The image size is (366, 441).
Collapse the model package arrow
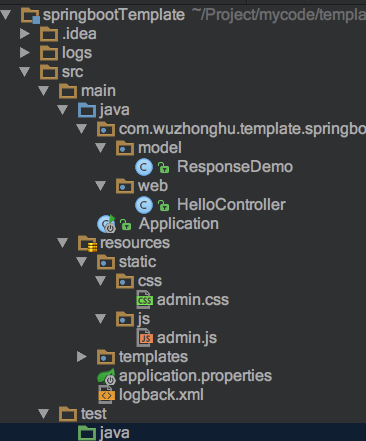[101, 148]
